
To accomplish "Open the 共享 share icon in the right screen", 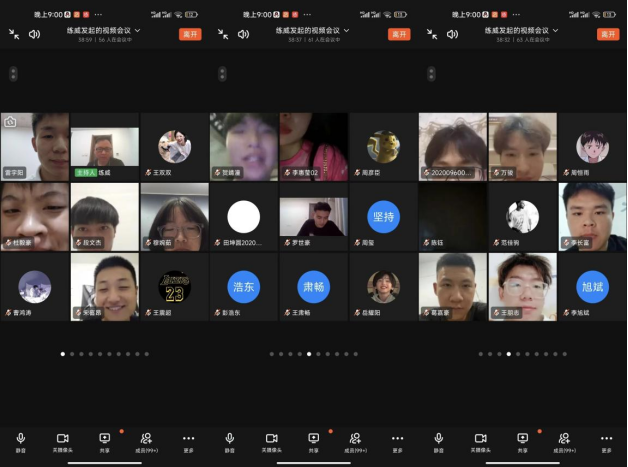I will tap(523, 441).
